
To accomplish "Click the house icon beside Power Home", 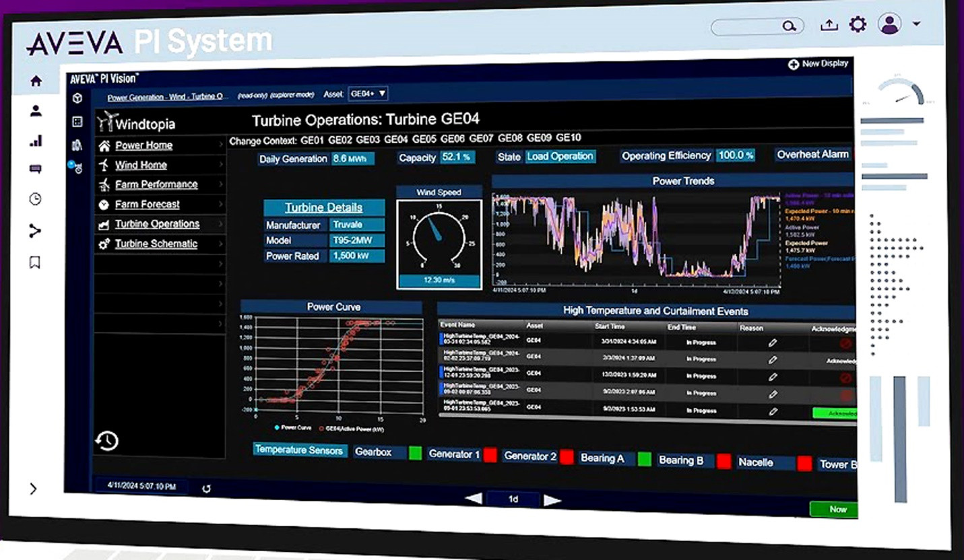I will point(104,146).
